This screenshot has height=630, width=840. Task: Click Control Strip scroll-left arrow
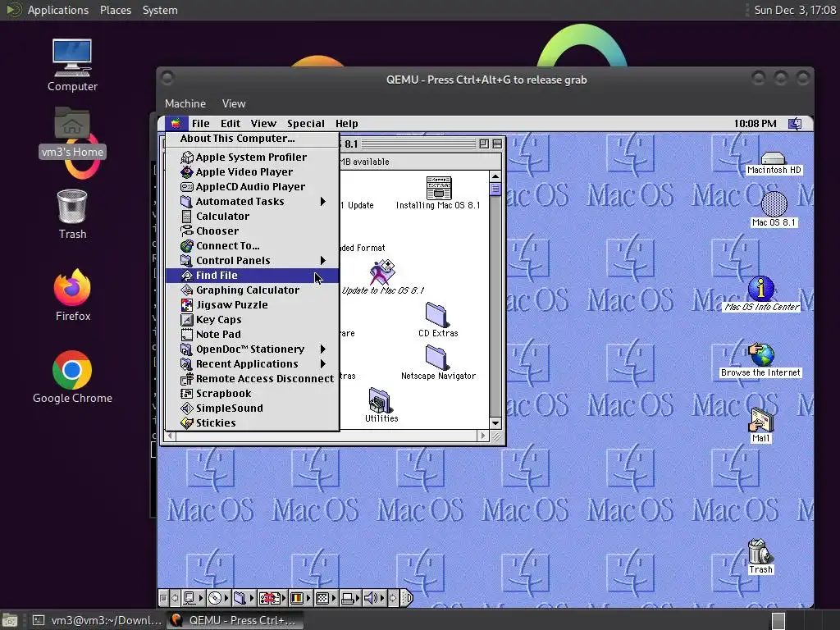click(x=174, y=598)
